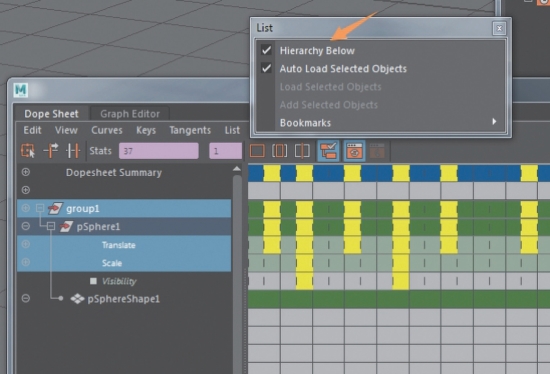Expand the Translate row plus icon
Viewport: 550px width, 374px height.
pos(26,244)
